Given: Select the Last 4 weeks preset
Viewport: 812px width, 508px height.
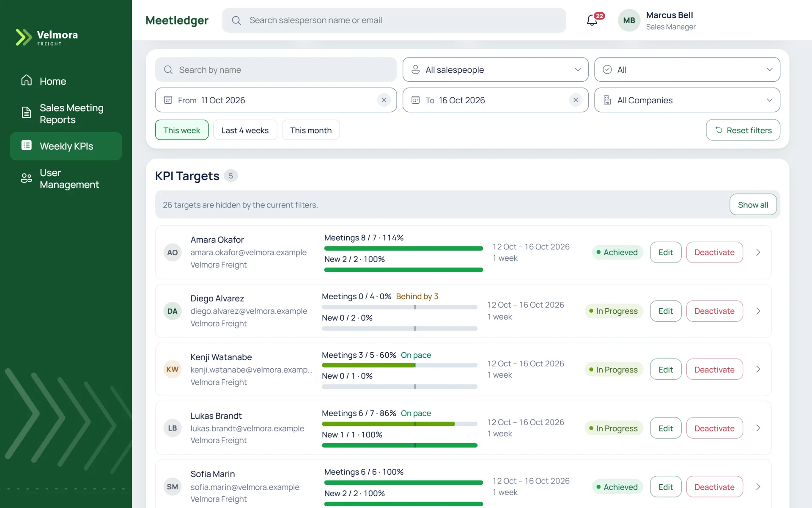Looking at the screenshot, I should pyautogui.click(x=245, y=130).
